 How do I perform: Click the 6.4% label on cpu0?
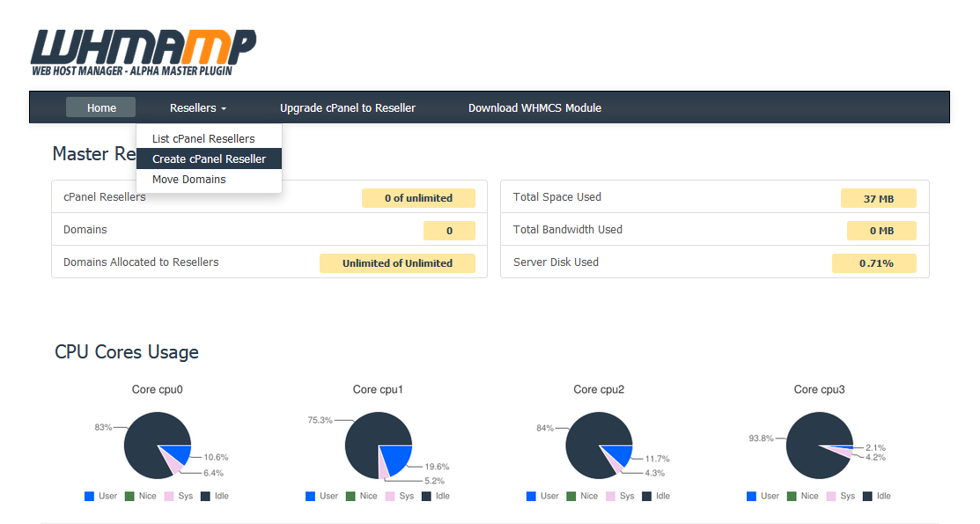click(x=213, y=473)
